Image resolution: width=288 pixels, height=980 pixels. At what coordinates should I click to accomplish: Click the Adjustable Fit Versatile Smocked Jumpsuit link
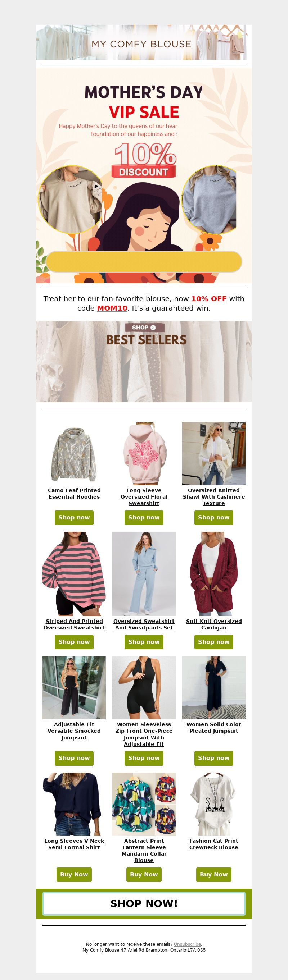point(74,731)
